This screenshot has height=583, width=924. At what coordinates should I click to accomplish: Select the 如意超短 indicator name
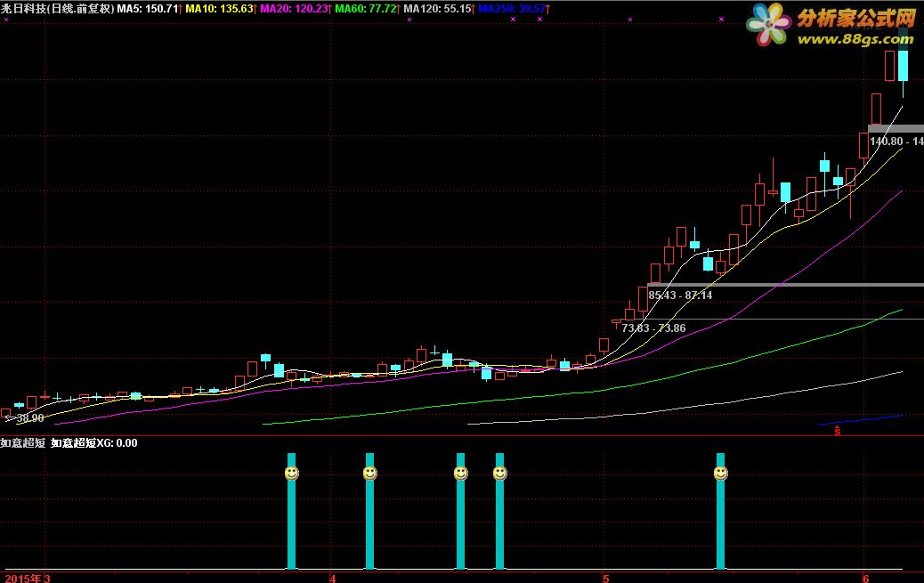(23, 442)
